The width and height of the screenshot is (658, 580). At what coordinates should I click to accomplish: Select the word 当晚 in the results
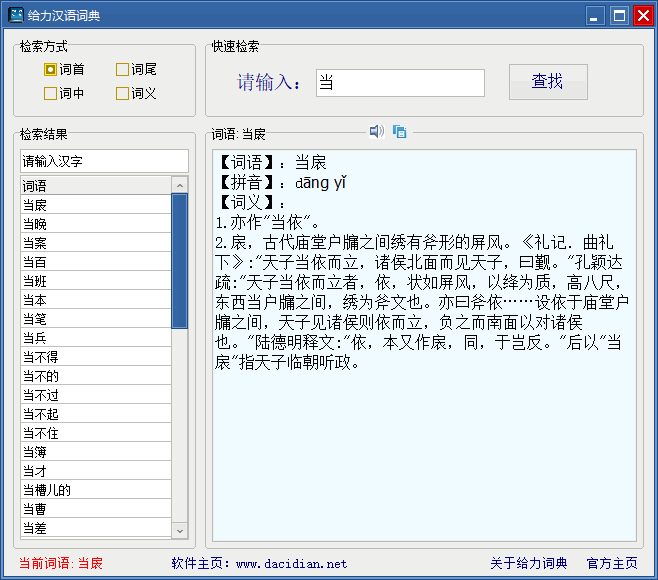(x=96, y=223)
